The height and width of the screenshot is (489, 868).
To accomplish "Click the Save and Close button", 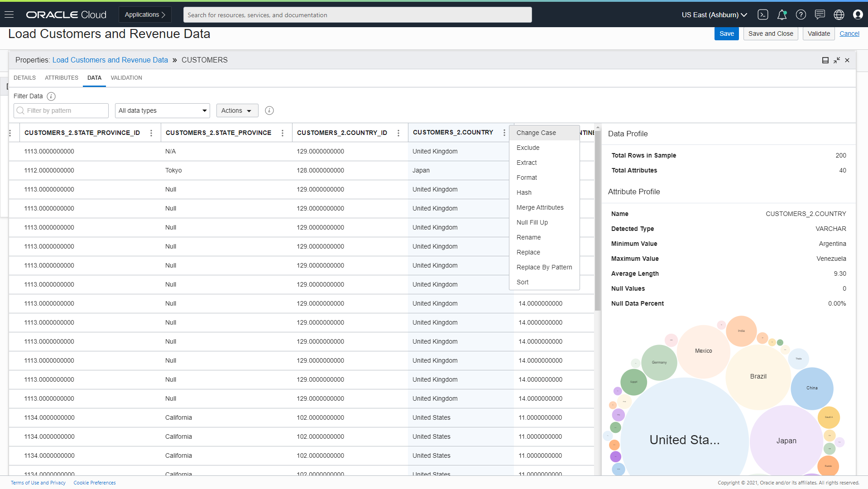I will pos(770,33).
